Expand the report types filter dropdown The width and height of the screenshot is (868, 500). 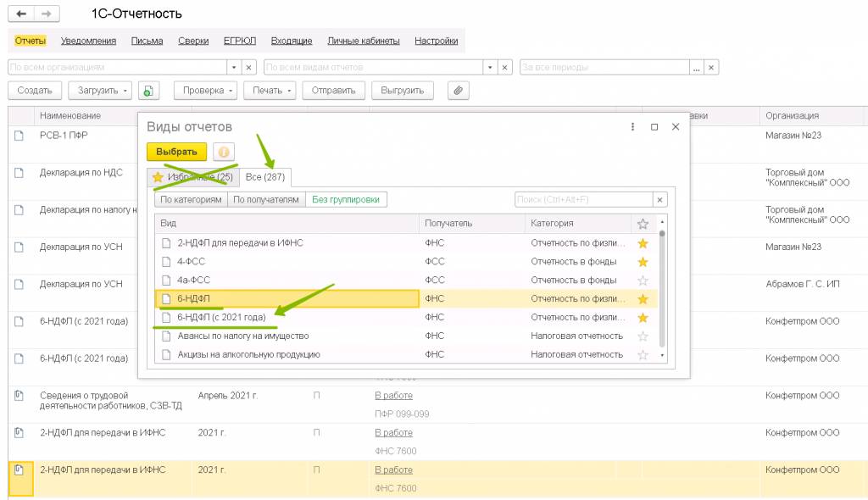(490, 68)
